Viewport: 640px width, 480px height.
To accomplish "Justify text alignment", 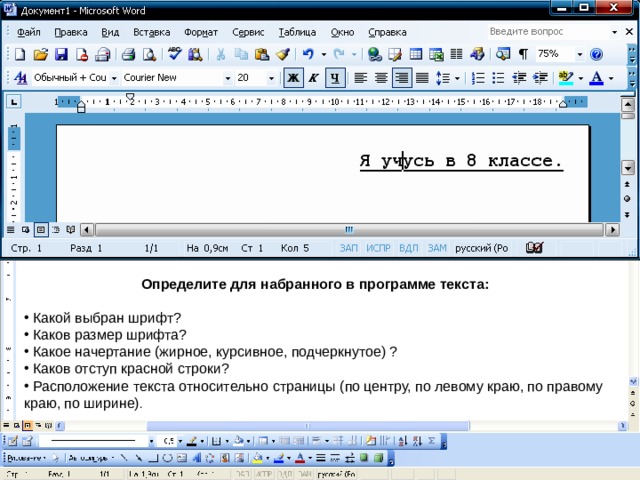I will [x=422, y=78].
